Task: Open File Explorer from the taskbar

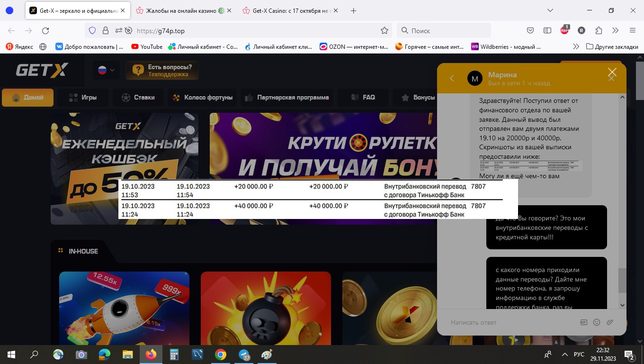Action: tap(127, 355)
